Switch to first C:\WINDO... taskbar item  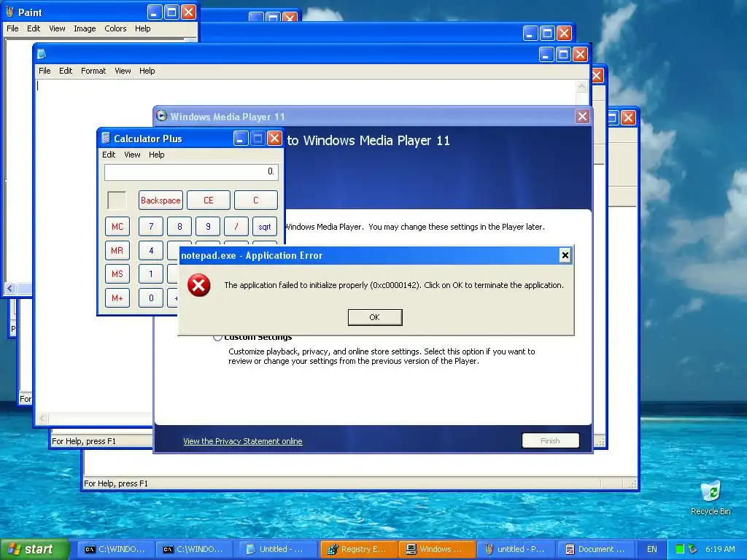pyautogui.click(x=115, y=549)
